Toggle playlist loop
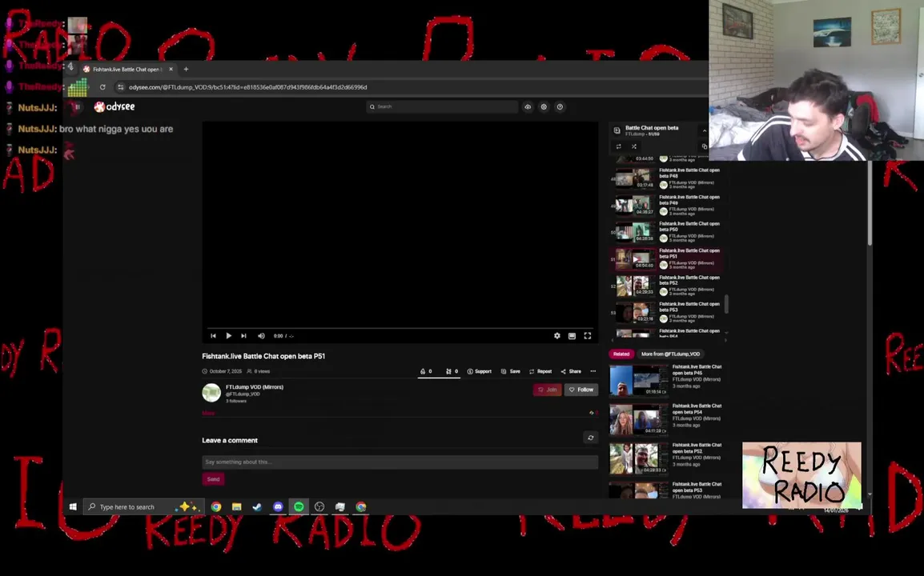The height and width of the screenshot is (576, 924). [x=618, y=146]
